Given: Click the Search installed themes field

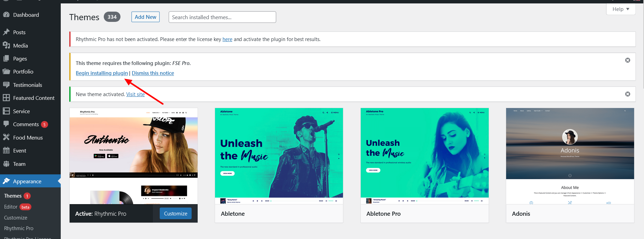Looking at the screenshot, I should pos(222,17).
